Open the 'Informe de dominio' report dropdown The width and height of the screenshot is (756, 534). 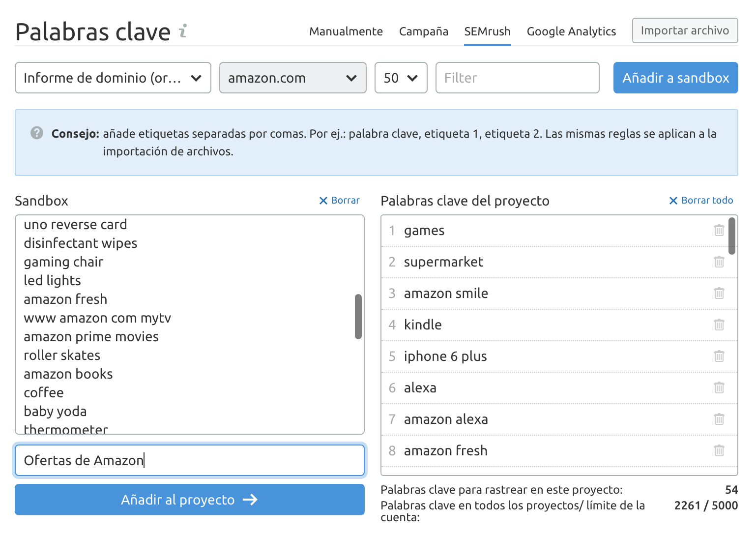pyautogui.click(x=113, y=78)
